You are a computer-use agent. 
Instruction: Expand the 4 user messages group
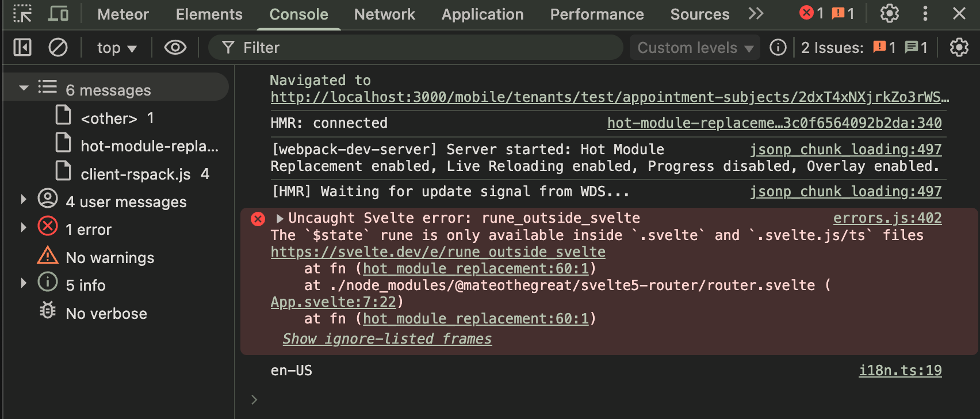[x=24, y=200]
